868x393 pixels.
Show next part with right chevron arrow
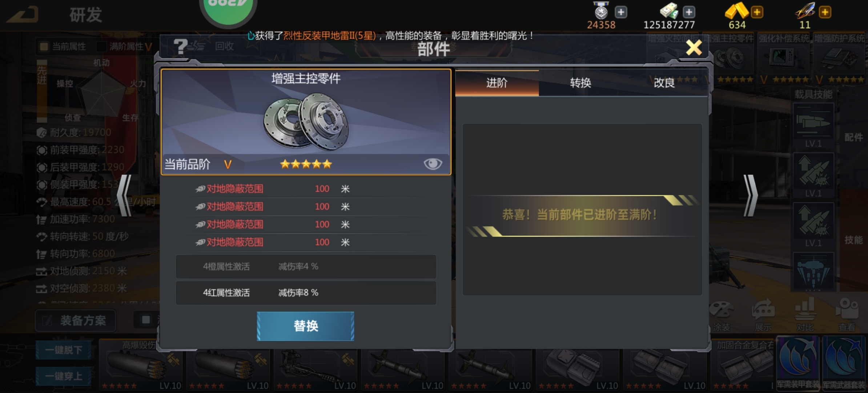[750, 196]
